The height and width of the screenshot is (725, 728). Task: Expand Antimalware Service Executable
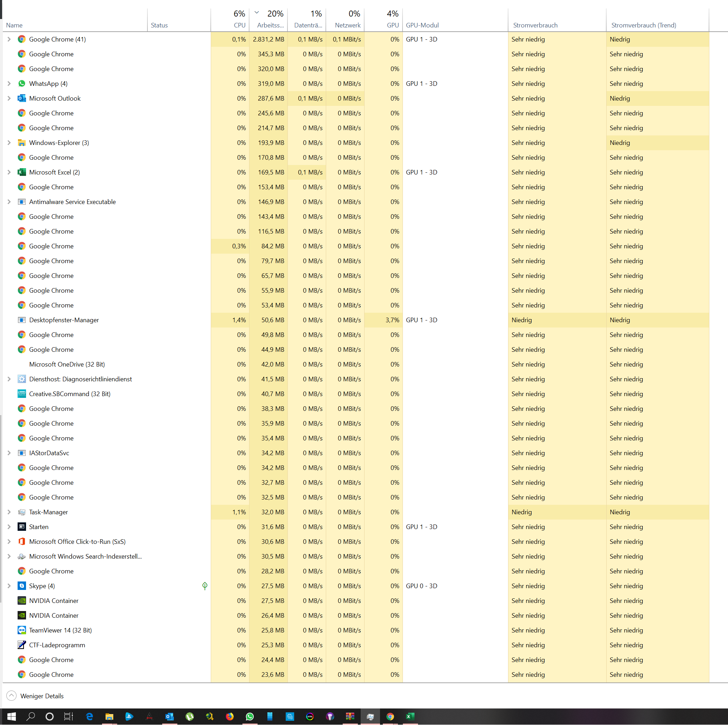point(9,202)
